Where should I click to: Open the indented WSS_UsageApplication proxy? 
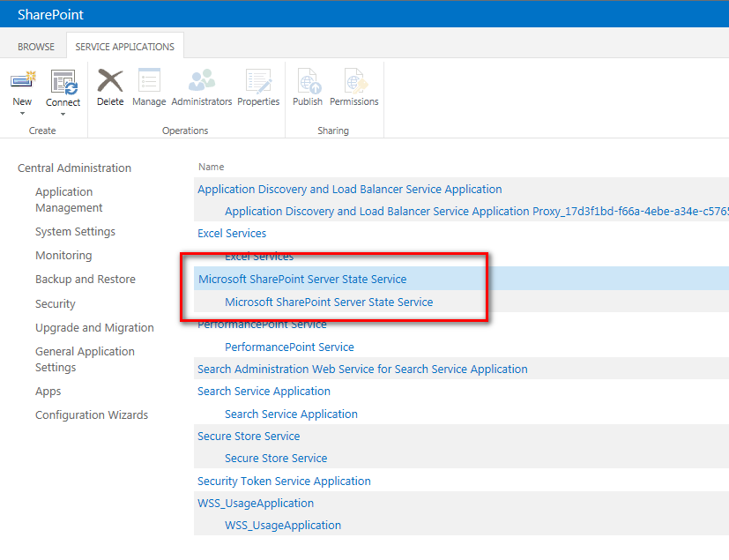283,525
